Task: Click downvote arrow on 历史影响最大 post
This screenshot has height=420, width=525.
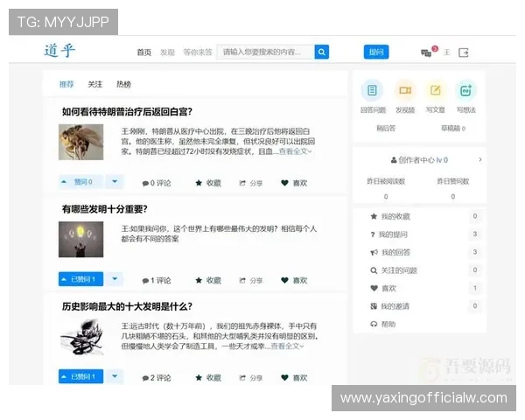Action: (115, 376)
